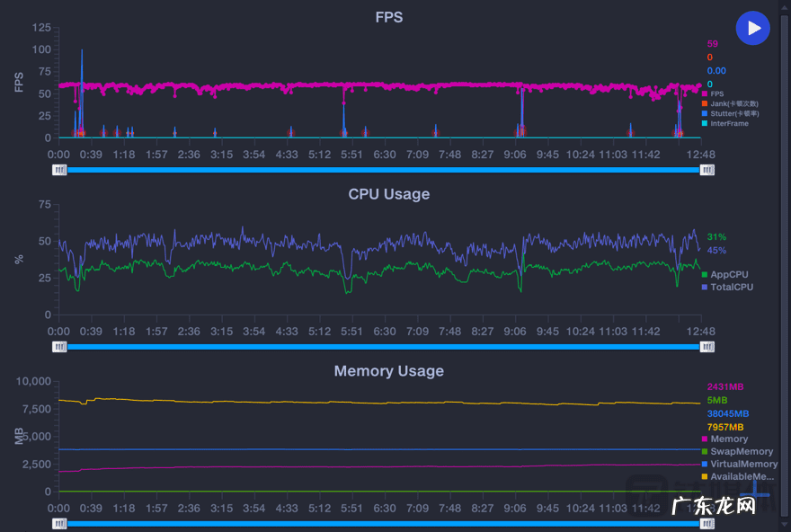Toggle the AvailableMemory legend series
The height and width of the screenshot is (532, 791).
pos(738,476)
